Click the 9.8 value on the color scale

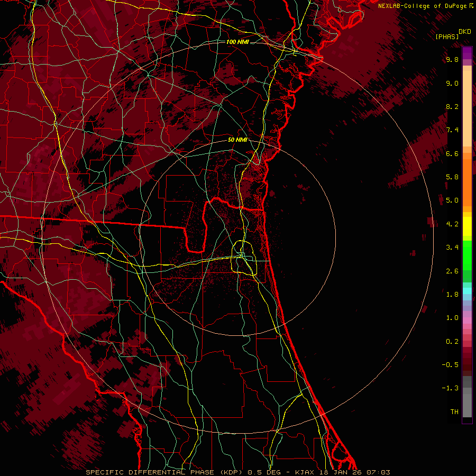point(452,59)
